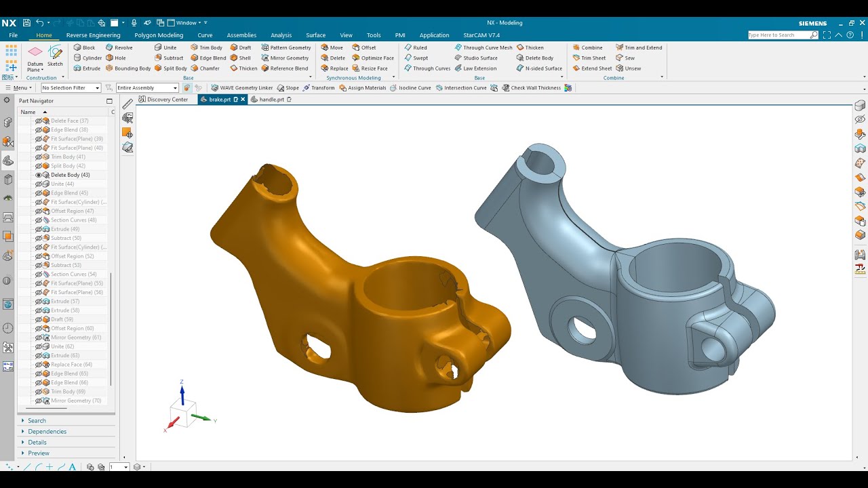
Task: Toggle visibility of Delete Body (43)
Action: [39, 175]
